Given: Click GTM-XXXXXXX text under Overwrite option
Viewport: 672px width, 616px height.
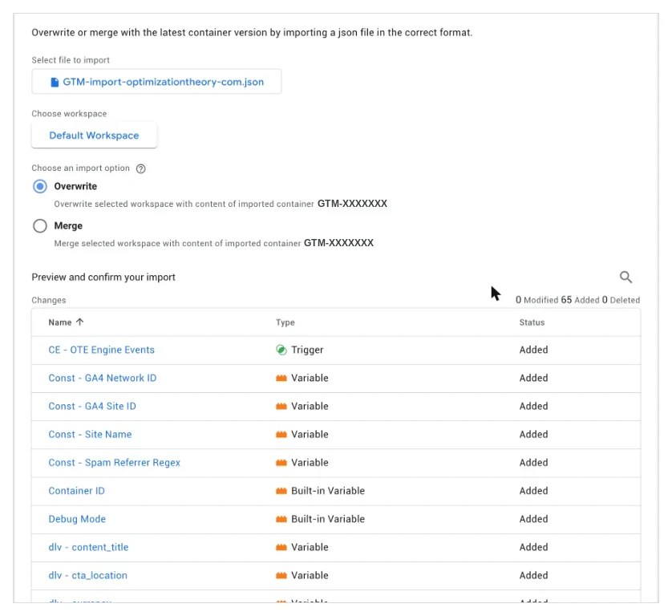Looking at the screenshot, I should [352, 204].
